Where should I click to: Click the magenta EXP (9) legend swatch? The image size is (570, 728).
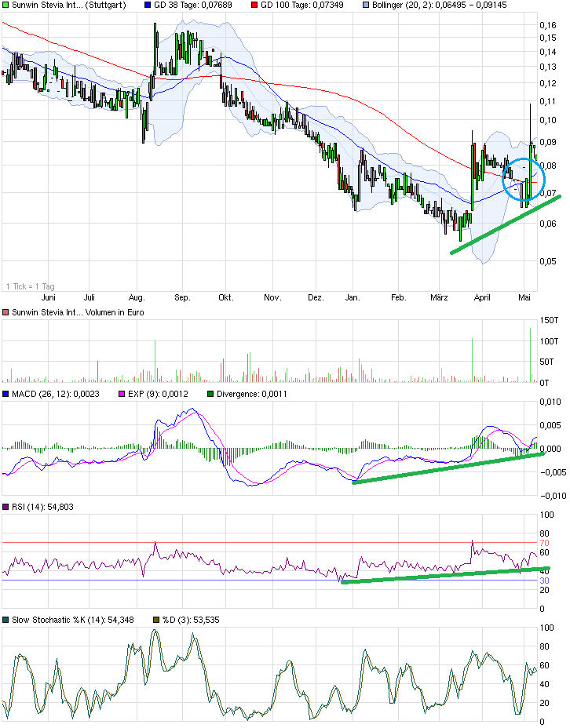(x=122, y=394)
